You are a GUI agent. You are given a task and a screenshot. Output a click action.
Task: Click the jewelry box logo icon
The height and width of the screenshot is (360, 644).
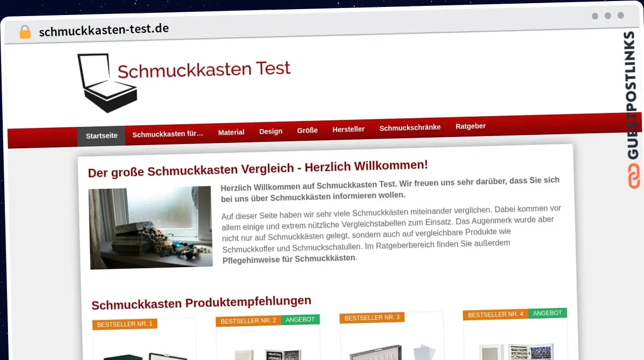107,82
